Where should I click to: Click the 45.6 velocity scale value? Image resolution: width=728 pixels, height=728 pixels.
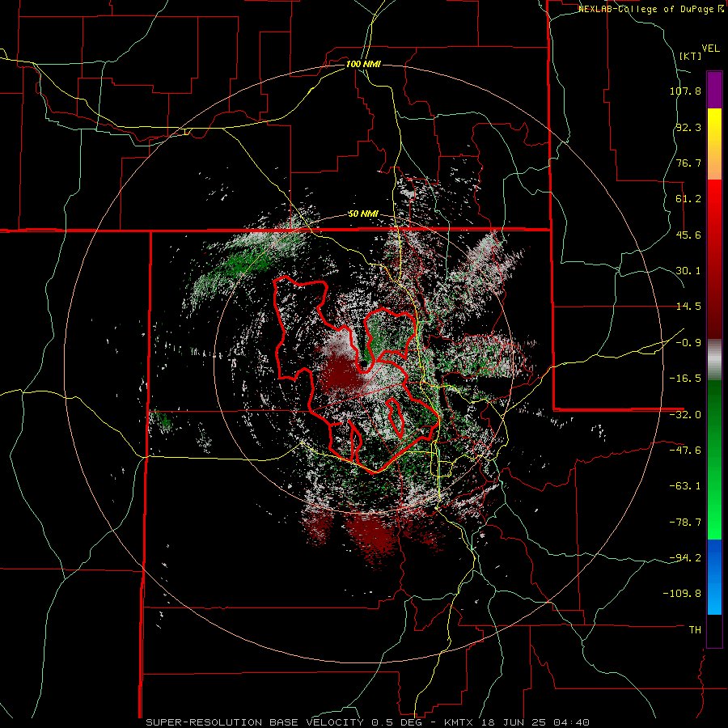[x=688, y=235]
